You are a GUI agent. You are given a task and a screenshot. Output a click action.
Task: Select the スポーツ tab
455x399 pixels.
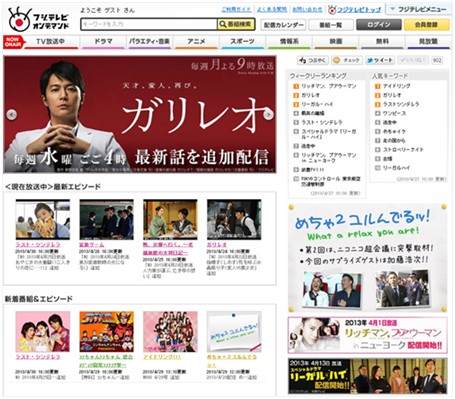242,42
